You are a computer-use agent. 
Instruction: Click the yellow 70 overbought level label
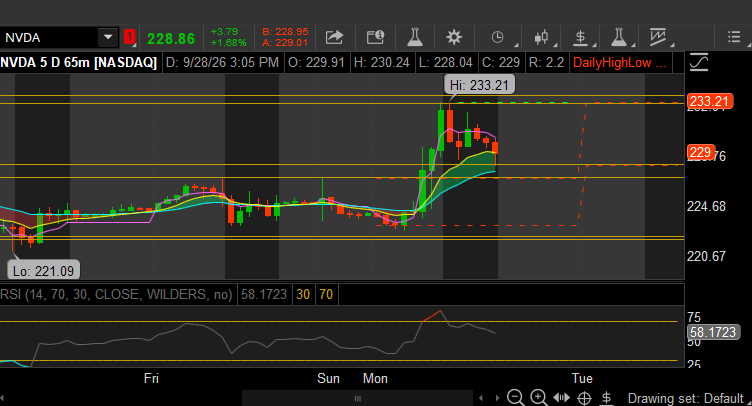[326, 294]
